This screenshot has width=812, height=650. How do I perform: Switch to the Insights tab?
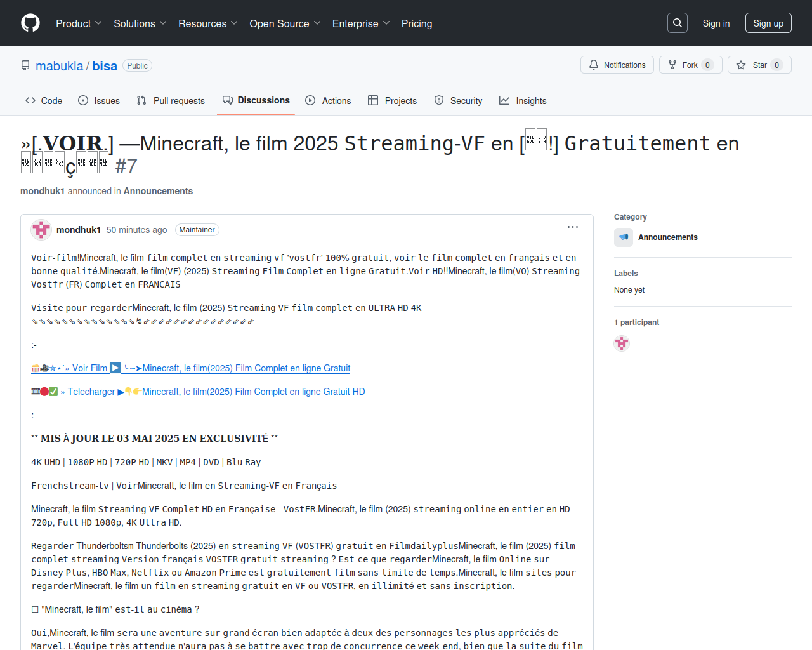click(523, 100)
